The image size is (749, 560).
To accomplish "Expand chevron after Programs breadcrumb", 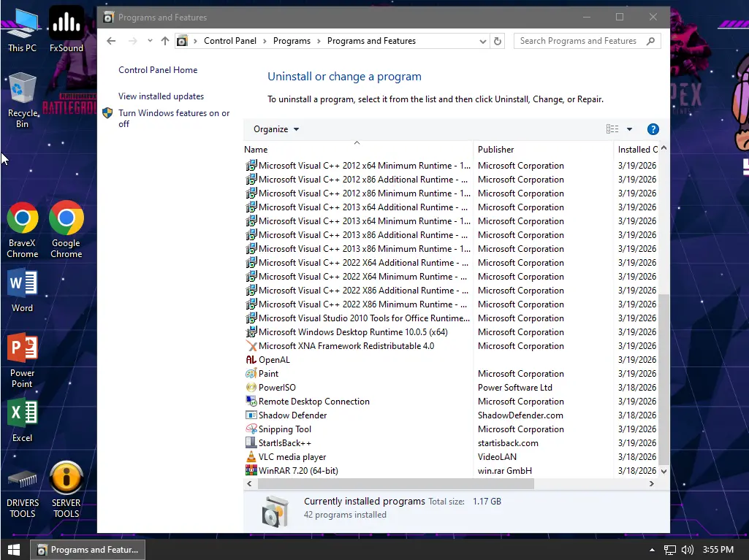I will click(319, 41).
